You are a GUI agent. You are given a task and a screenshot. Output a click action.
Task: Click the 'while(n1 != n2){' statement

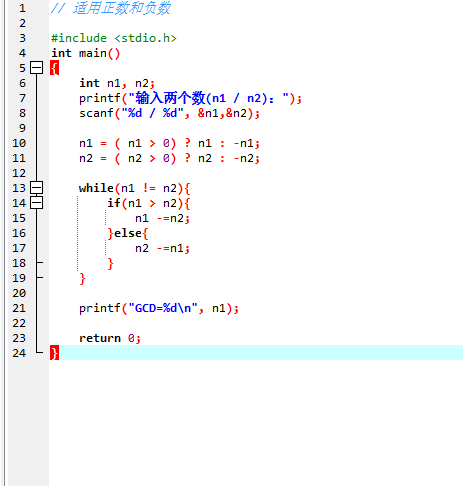[135, 188]
